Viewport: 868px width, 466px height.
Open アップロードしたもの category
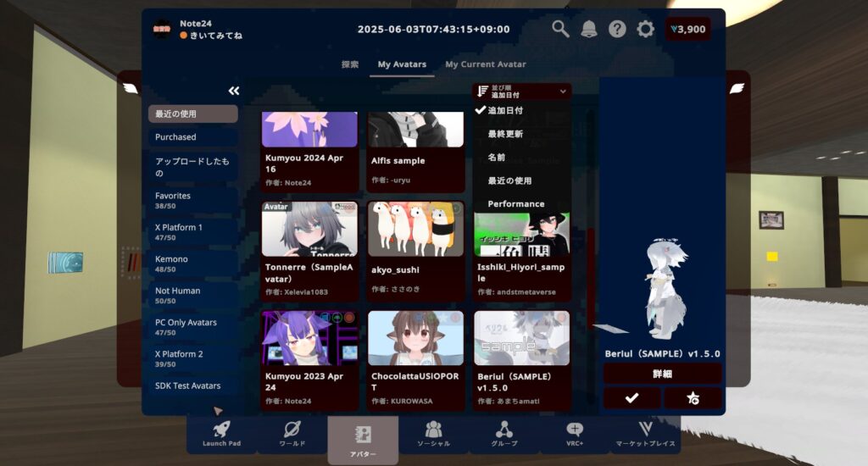click(x=192, y=167)
